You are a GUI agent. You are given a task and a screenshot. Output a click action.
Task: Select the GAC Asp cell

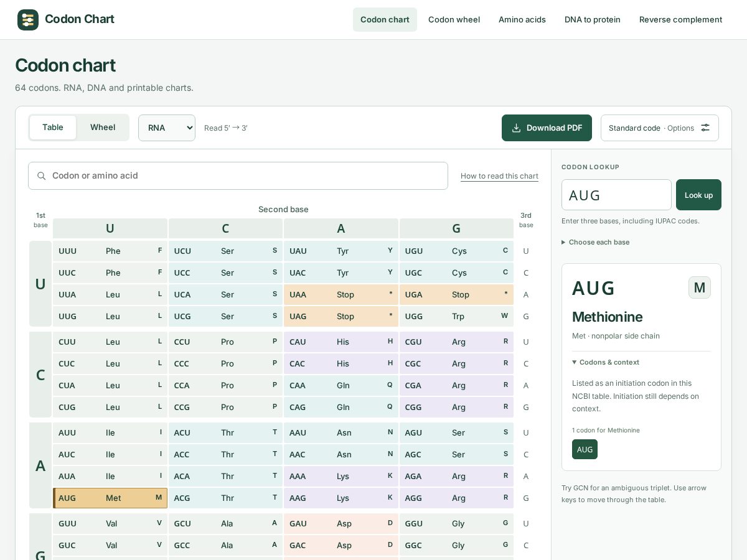pyautogui.click(x=341, y=545)
